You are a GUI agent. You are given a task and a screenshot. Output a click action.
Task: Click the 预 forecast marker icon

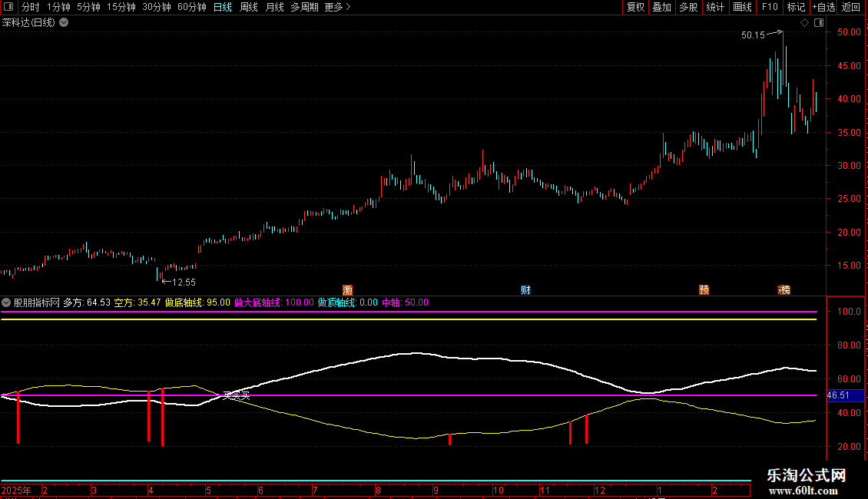click(x=704, y=290)
